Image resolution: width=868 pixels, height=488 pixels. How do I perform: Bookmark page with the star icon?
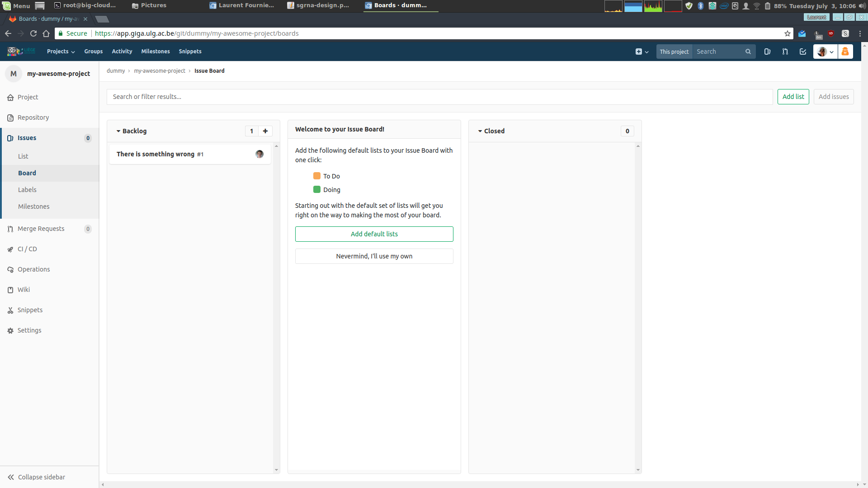[788, 33]
